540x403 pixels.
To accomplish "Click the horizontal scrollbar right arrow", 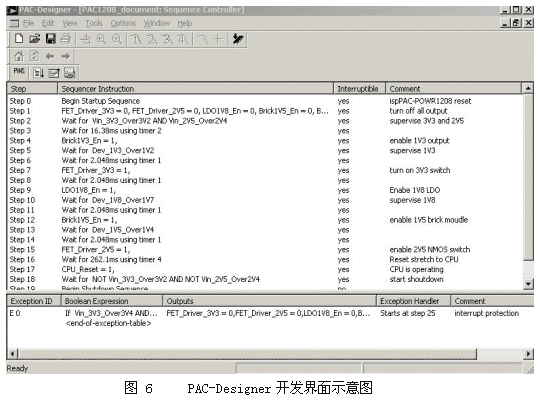I will 528,354.
